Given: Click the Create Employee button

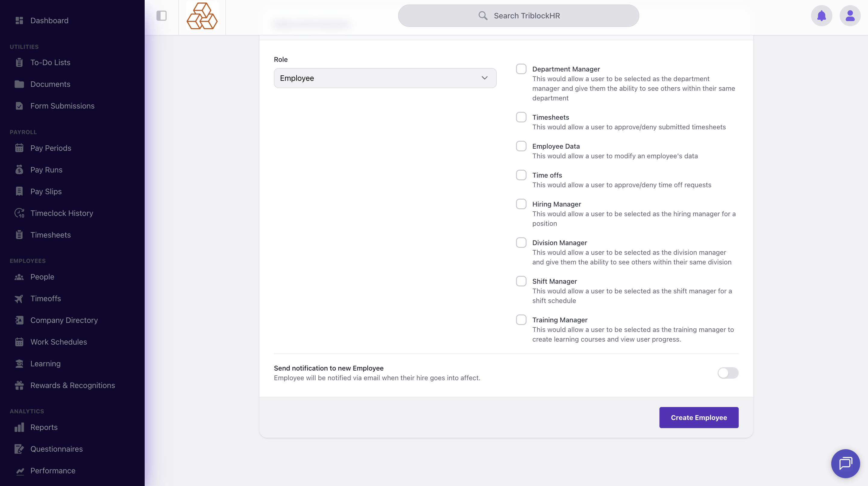Looking at the screenshot, I should [699, 418].
